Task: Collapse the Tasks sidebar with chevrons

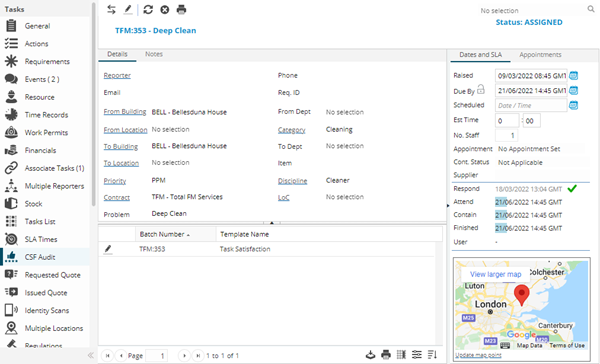Action: [91, 355]
